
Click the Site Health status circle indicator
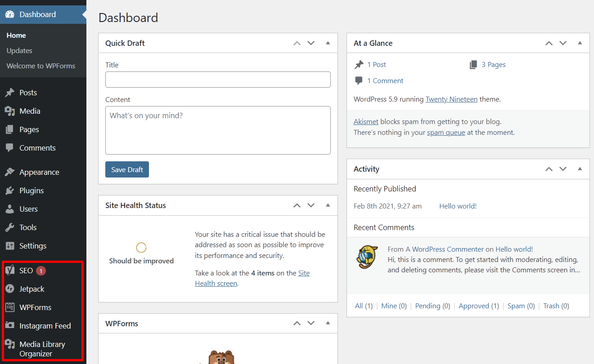pyautogui.click(x=141, y=248)
